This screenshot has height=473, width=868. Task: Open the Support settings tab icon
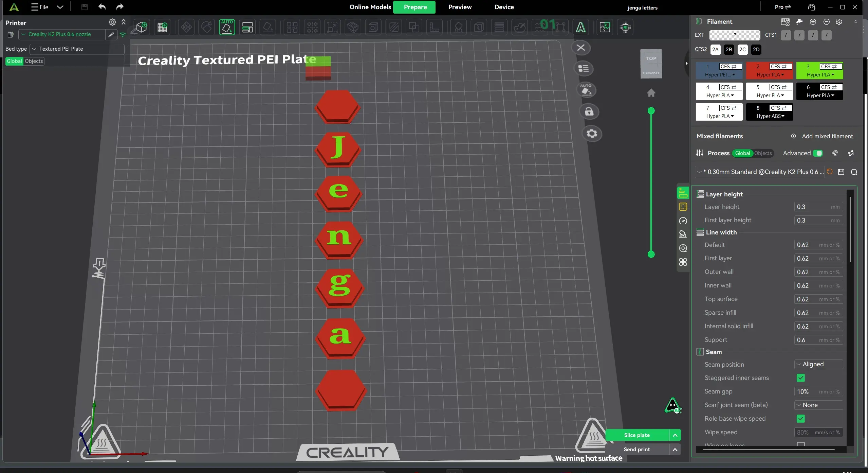tap(683, 234)
